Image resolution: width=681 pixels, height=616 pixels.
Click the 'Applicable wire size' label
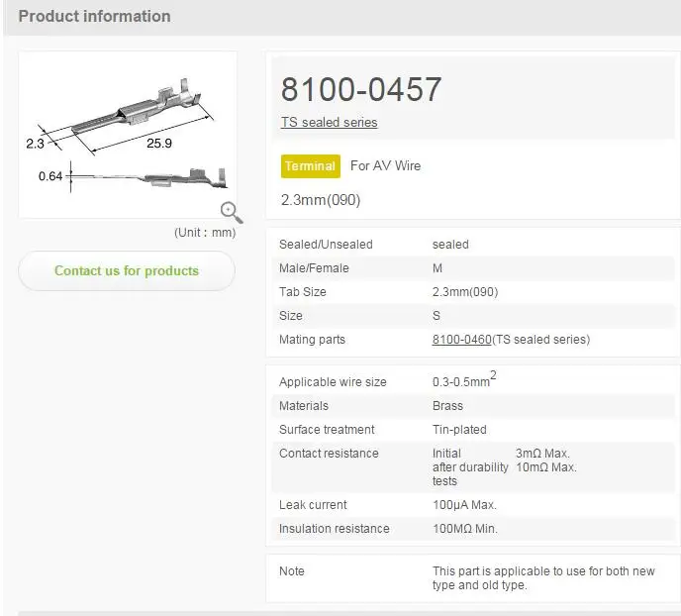333,382
